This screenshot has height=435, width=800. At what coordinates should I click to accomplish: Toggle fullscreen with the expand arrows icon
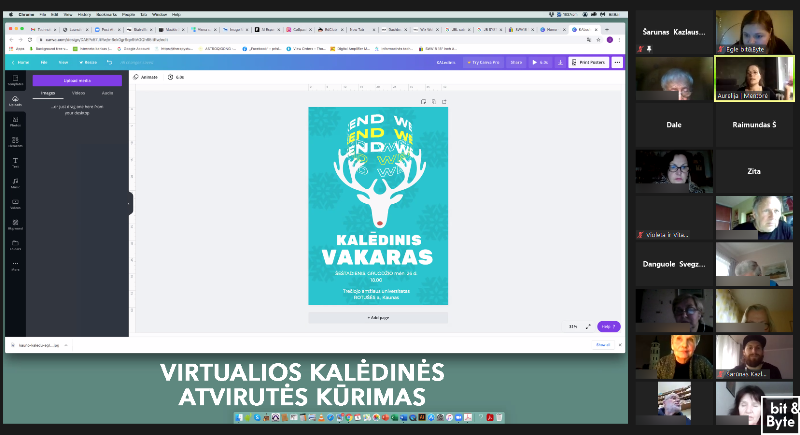[x=587, y=326]
